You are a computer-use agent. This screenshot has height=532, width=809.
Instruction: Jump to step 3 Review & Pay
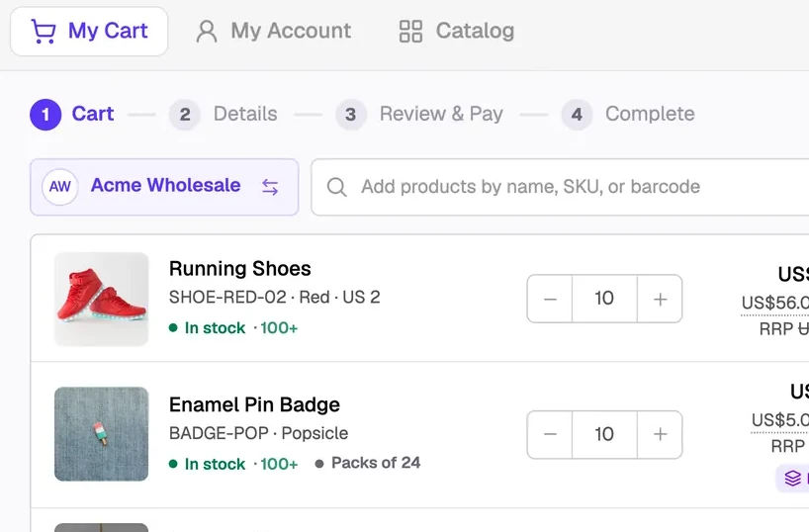(419, 114)
